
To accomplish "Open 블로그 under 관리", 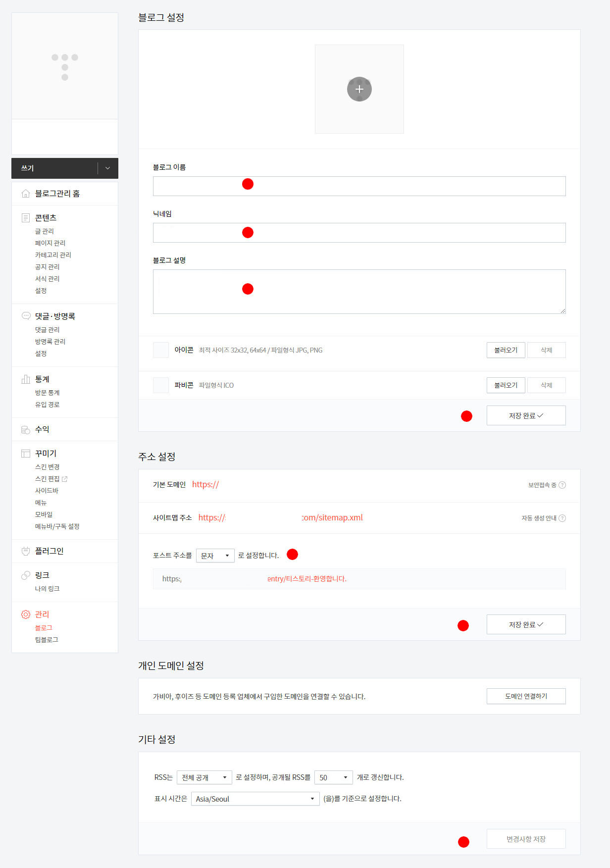I will [x=44, y=628].
